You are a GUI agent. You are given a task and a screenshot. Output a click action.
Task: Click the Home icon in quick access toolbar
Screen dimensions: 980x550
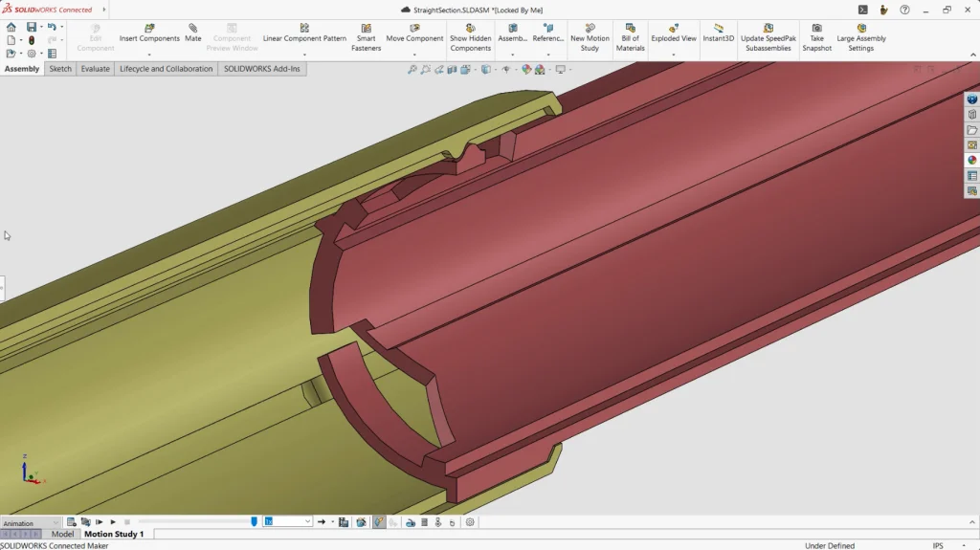(11, 27)
